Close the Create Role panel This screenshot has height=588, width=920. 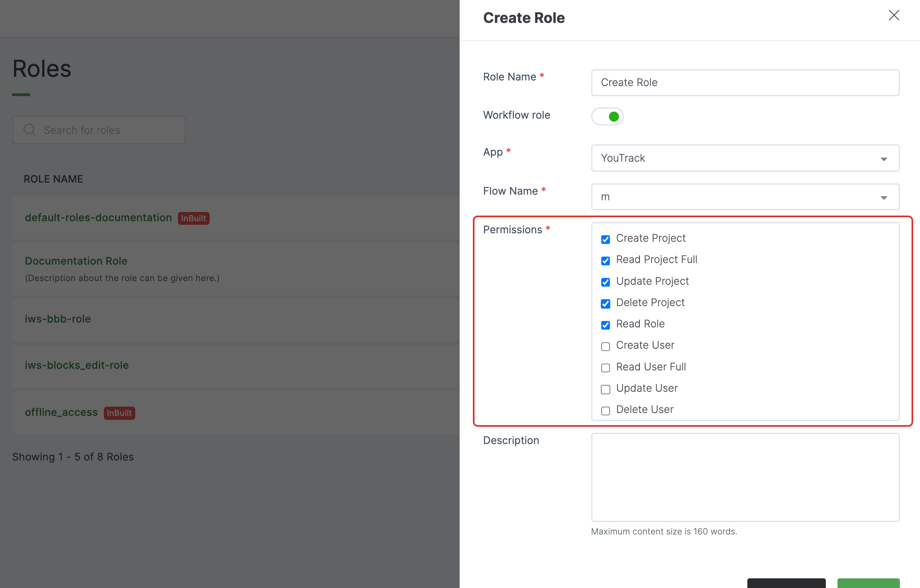[894, 16]
